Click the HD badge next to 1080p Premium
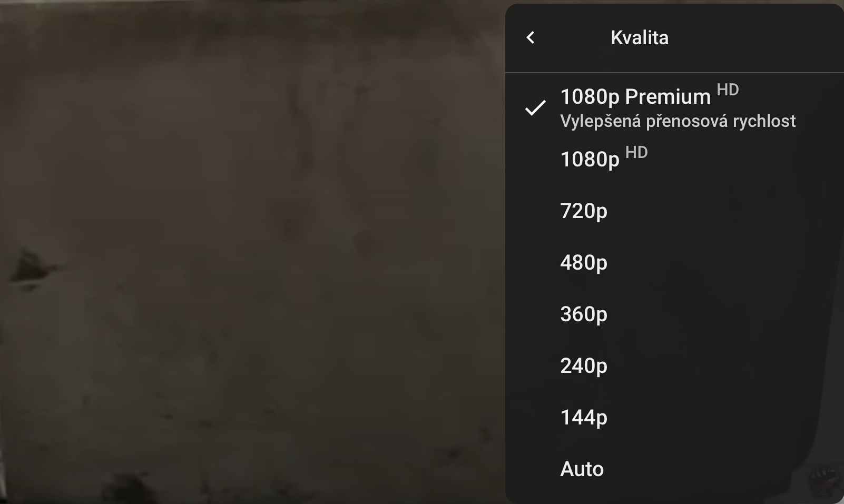Viewport: 844px width, 504px height. pos(728,90)
